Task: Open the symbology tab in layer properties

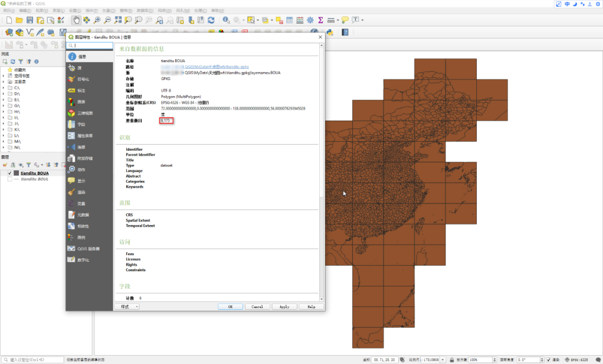Action: click(89, 79)
